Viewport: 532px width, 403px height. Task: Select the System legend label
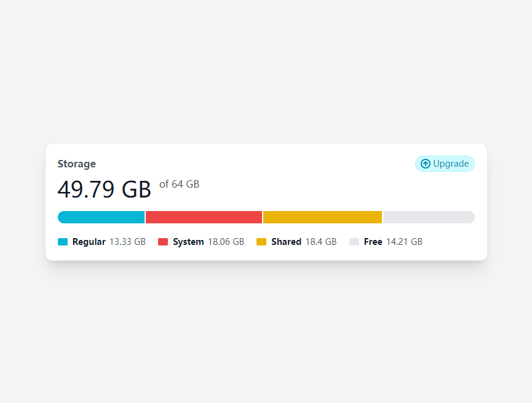188,242
